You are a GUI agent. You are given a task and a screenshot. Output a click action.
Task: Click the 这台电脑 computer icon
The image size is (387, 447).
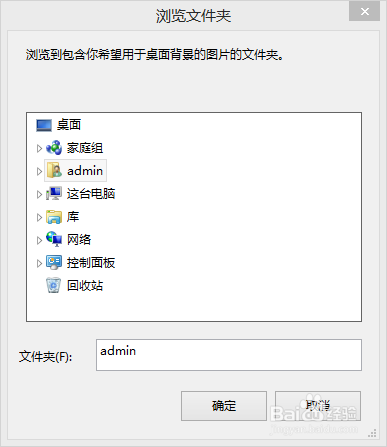coord(54,193)
